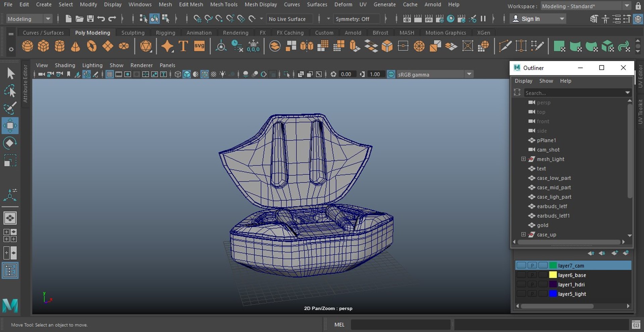
Task: Click the MEL command line input
Action: (x=400, y=324)
